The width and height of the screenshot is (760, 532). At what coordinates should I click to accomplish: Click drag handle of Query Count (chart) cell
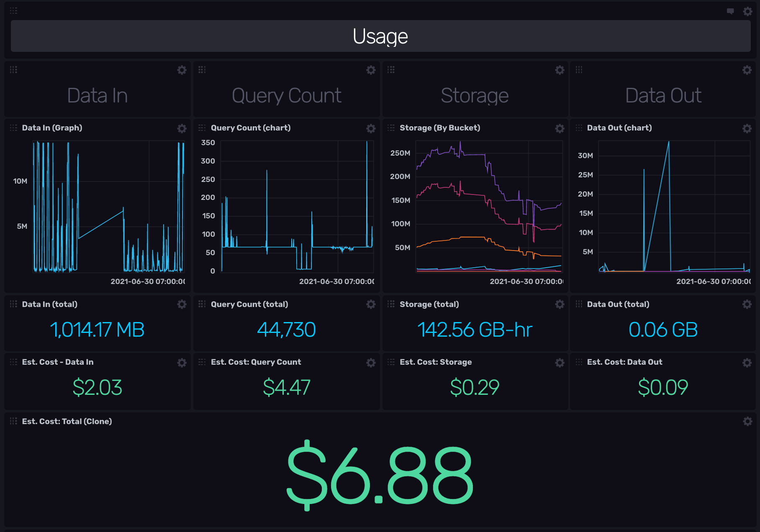click(202, 128)
